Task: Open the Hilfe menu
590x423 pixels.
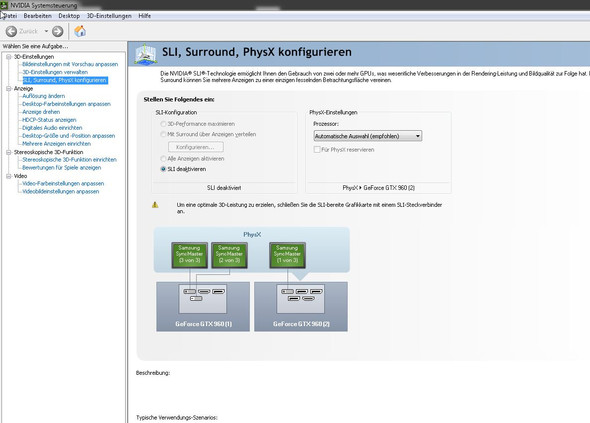Action: click(x=144, y=16)
